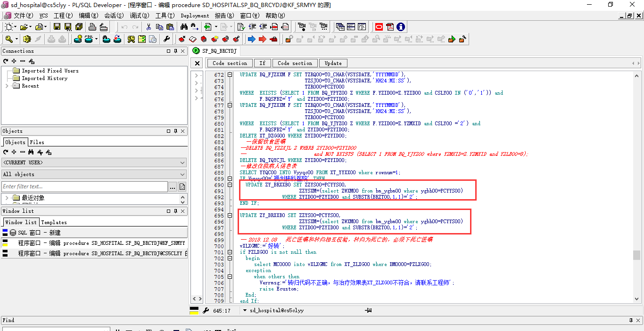Open the CURRENT USER dropdown
This screenshot has width=644, height=331.
click(x=182, y=162)
